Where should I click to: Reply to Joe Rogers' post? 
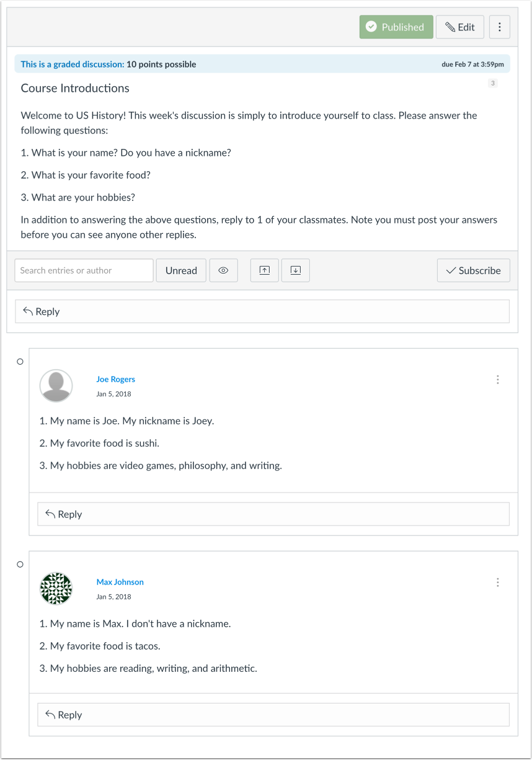pyautogui.click(x=273, y=514)
